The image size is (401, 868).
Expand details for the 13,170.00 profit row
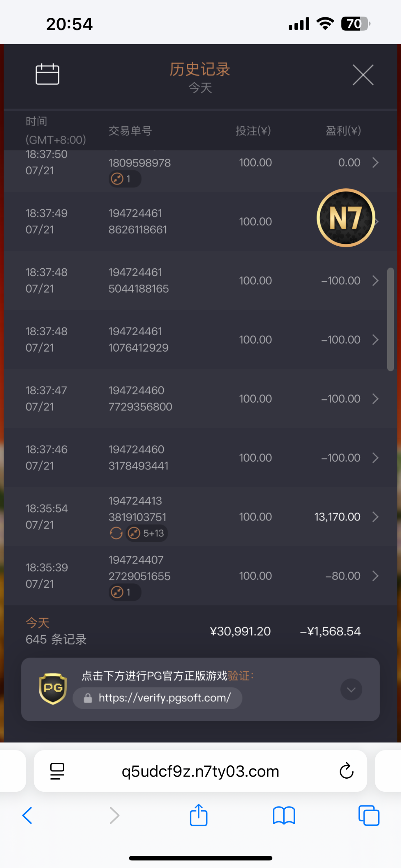click(375, 517)
